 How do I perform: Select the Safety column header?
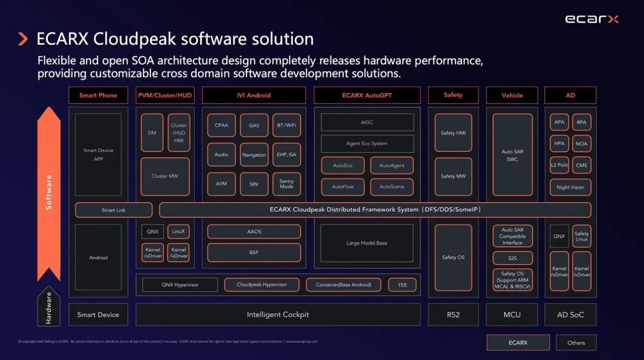pyautogui.click(x=453, y=95)
